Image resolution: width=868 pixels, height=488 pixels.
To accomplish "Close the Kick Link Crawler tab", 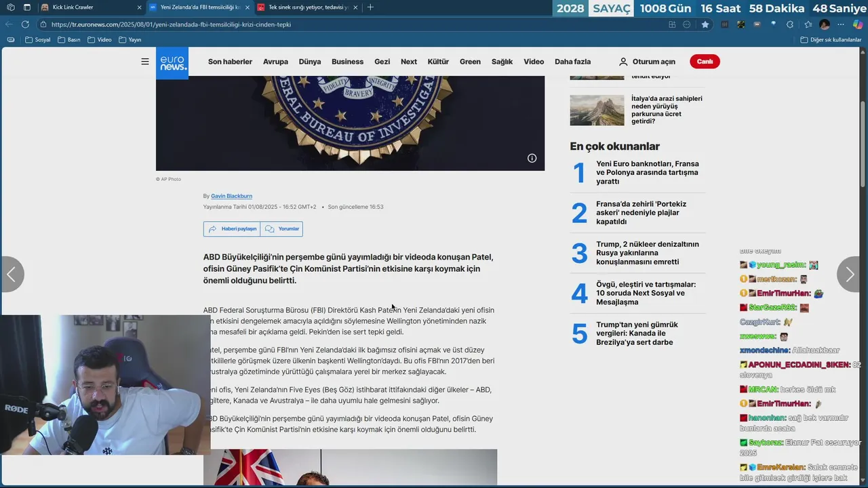I will pos(139,7).
